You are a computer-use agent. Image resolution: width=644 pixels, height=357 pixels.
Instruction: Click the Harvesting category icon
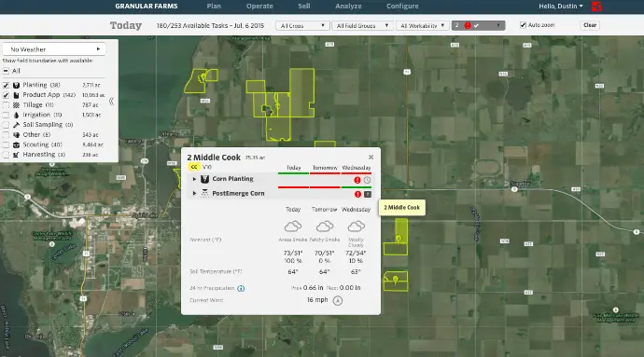[x=16, y=155]
